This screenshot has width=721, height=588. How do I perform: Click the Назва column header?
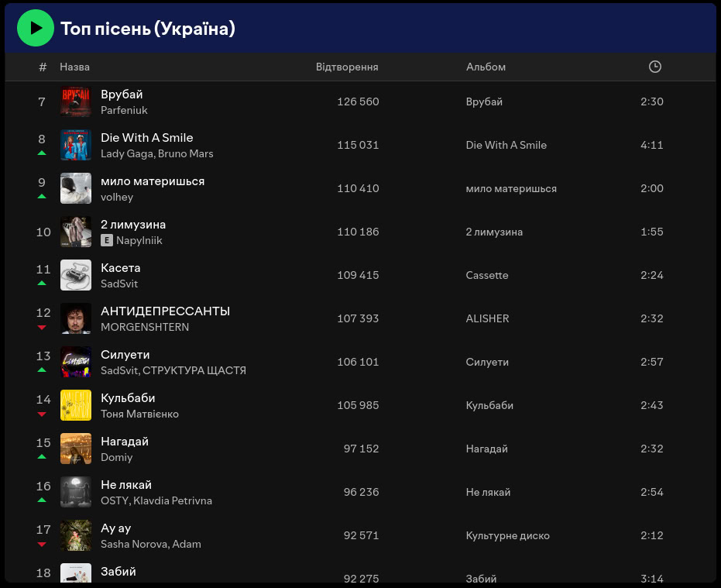(x=74, y=67)
